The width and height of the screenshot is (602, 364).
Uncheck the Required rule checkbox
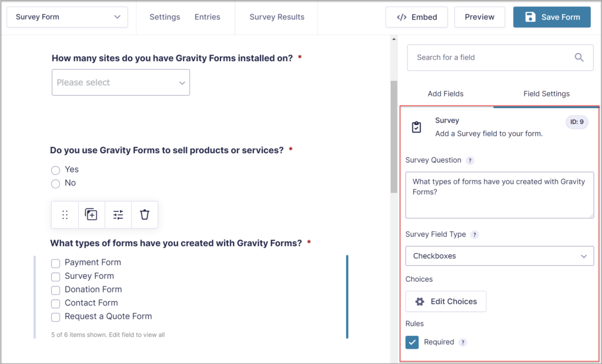click(x=412, y=342)
